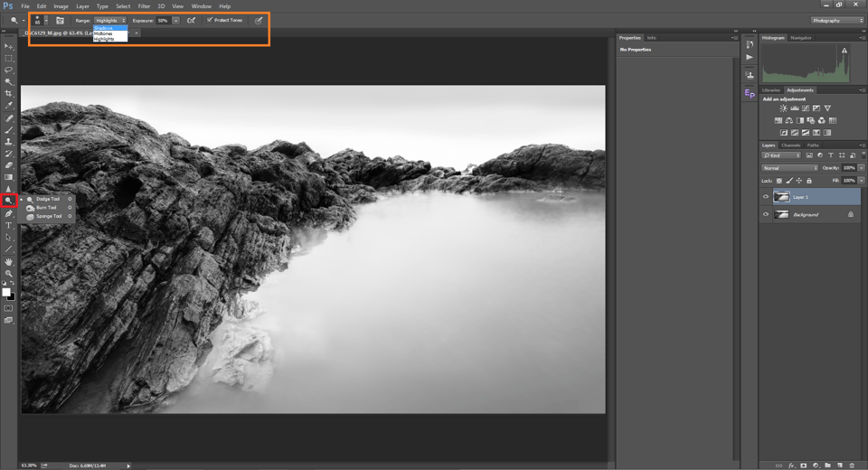The height and width of the screenshot is (470, 868).
Task: Select the Eraser tool
Action: [x=8, y=165]
